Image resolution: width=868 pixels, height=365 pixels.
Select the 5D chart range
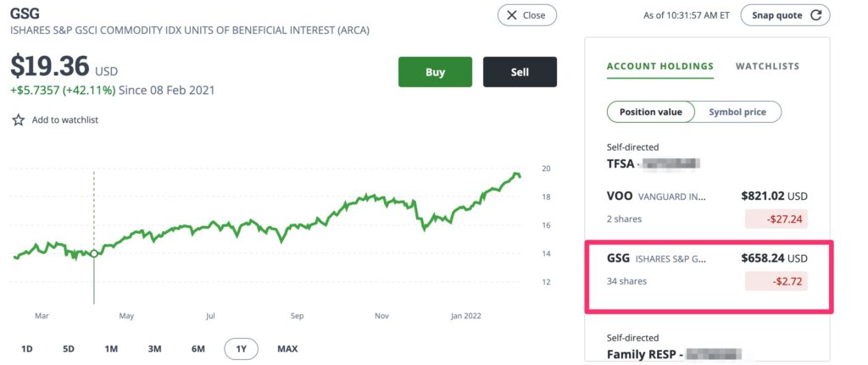(69, 349)
